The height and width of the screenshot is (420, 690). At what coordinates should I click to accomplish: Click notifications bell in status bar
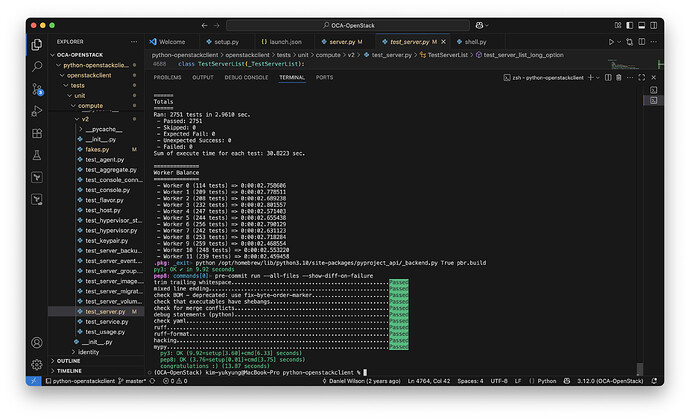point(654,381)
